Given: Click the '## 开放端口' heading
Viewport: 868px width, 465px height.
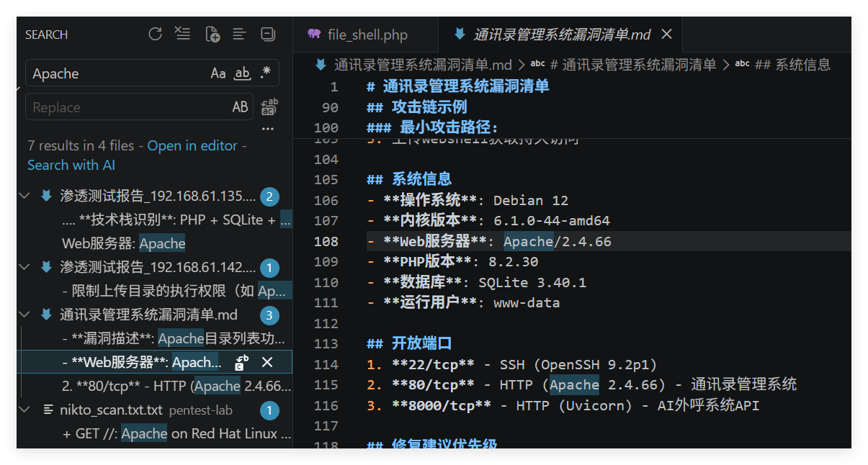Looking at the screenshot, I should point(409,343).
